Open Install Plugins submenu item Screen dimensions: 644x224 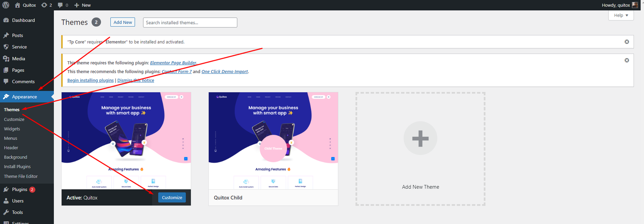coord(17,167)
